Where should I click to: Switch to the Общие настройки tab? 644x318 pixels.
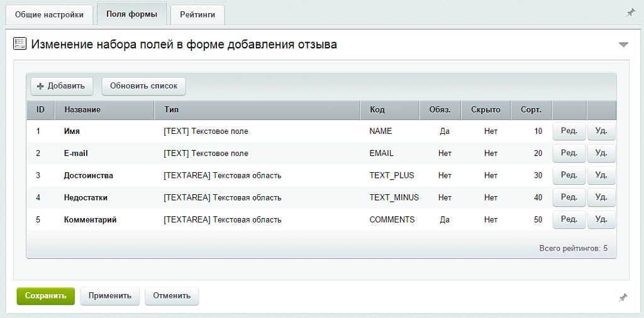coord(49,15)
